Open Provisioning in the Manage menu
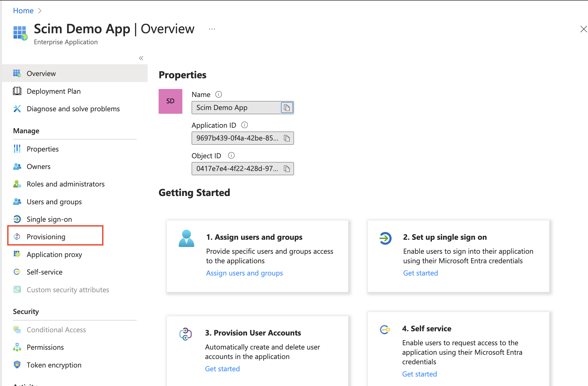Viewport: 588px width, 386px height. coord(46,237)
